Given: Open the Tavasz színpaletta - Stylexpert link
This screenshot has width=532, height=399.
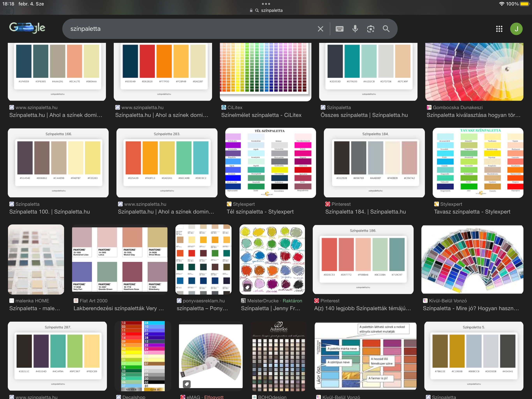Looking at the screenshot, I should (472, 212).
